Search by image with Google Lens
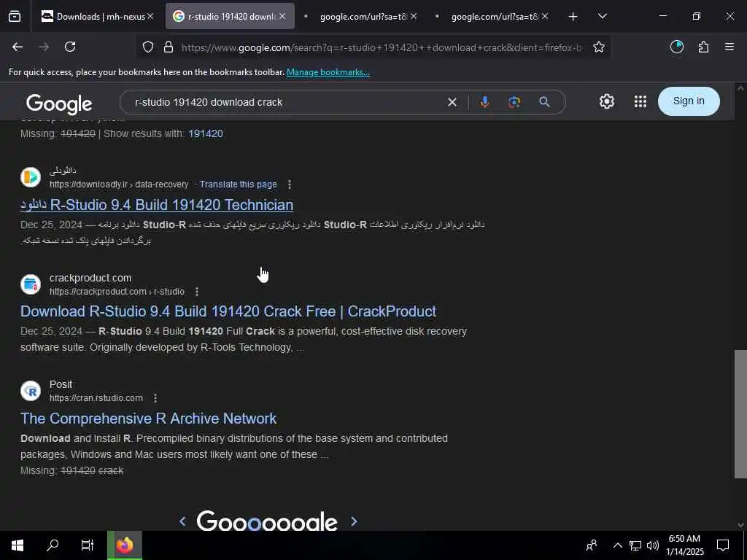The image size is (747, 560). click(514, 102)
